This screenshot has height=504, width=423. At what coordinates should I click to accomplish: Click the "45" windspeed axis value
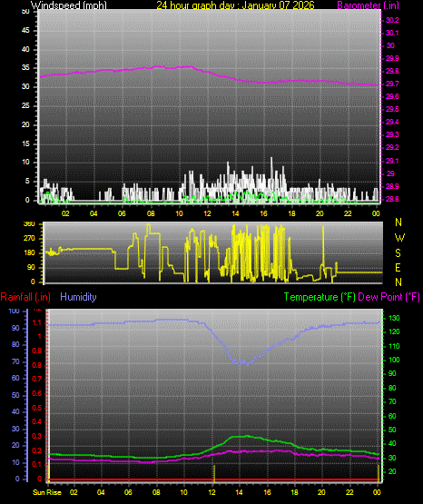[25, 30]
